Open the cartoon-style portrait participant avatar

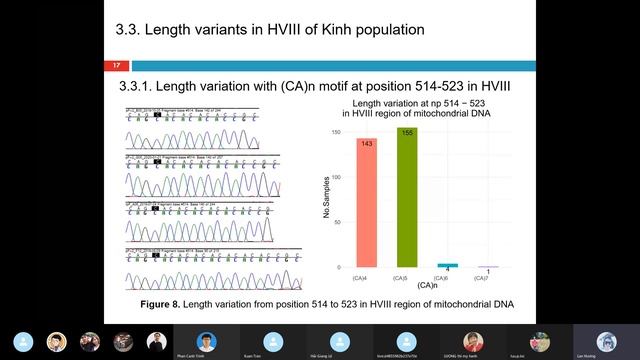57,342
